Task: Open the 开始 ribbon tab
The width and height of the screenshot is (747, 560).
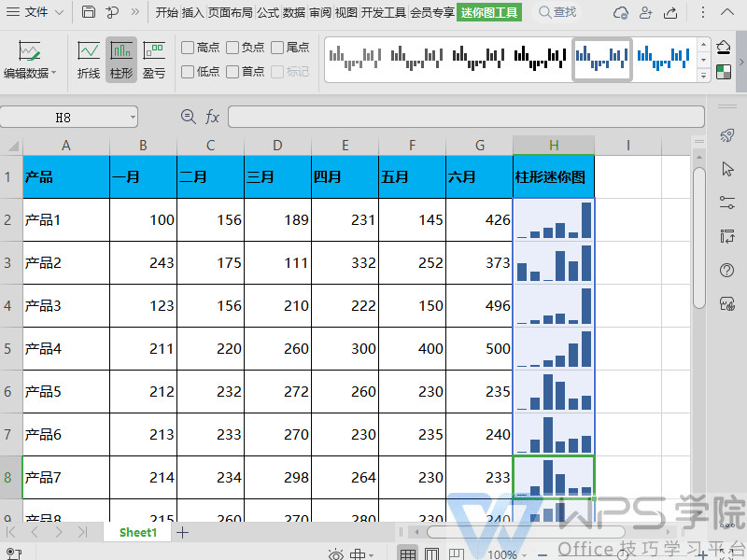Action: tap(167, 12)
